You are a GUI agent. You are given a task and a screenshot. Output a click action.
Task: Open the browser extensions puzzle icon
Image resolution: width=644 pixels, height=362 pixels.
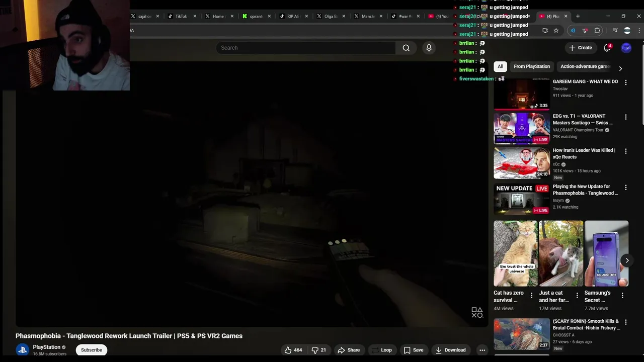[x=597, y=31]
